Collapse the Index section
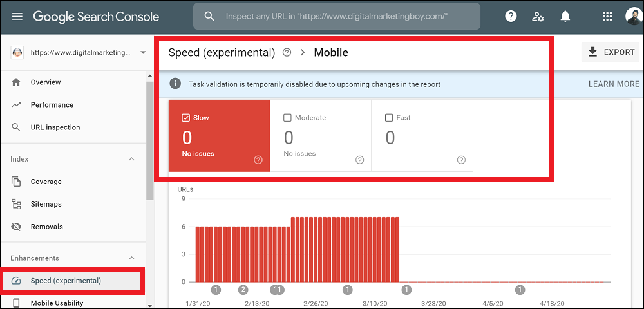Screen dimensions: 644x309 click(132, 159)
